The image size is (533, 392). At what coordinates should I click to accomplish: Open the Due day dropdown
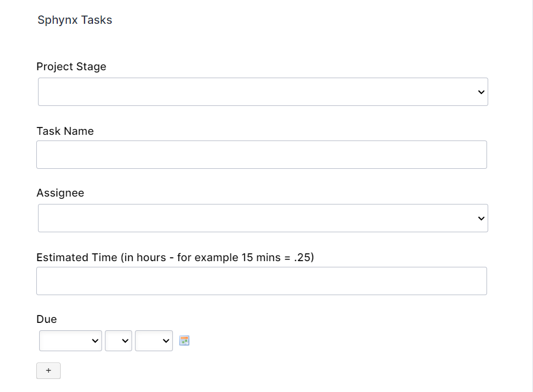[x=118, y=341]
